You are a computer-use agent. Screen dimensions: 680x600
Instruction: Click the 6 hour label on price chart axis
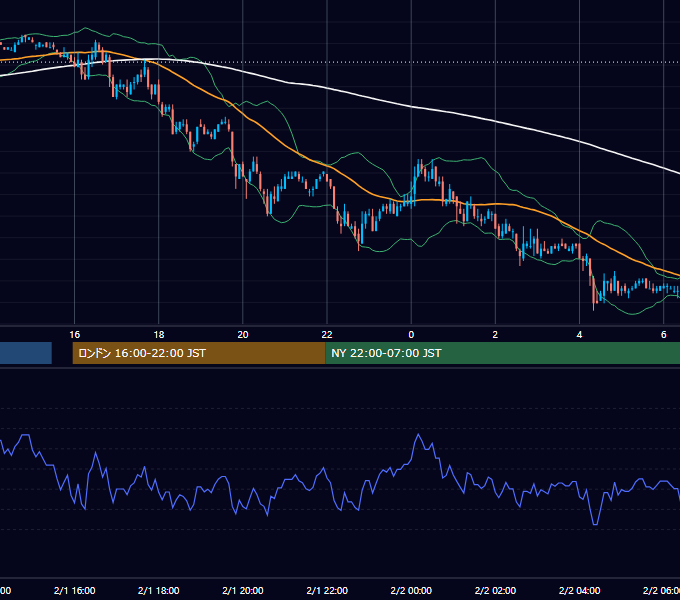[664, 335]
